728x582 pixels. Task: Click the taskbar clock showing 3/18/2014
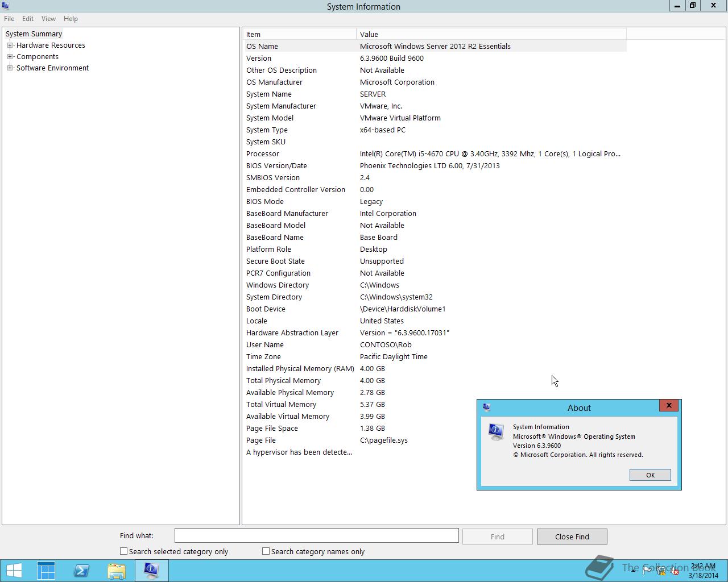[x=703, y=571]
